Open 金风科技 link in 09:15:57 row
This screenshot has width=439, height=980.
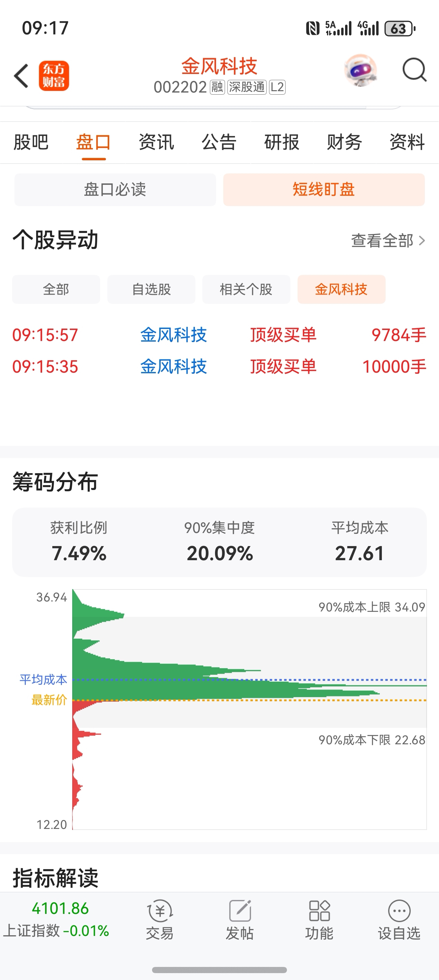pyautogui.click(x=173, y=335)
